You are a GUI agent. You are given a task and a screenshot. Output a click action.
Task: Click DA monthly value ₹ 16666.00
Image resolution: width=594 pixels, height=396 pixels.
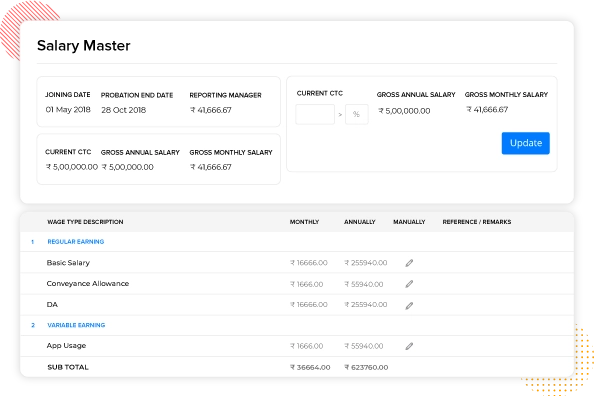309,305
